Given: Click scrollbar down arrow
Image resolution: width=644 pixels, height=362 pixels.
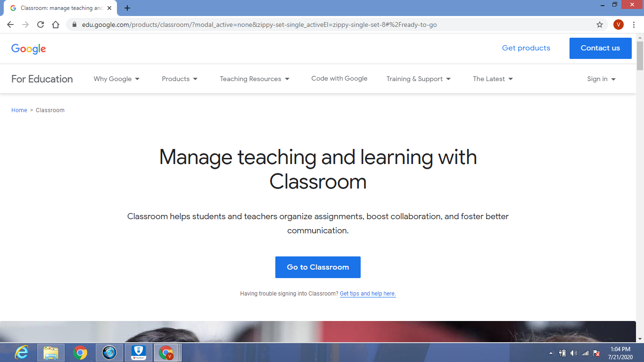Looking at the screenshot, I should tap(640, 339).
